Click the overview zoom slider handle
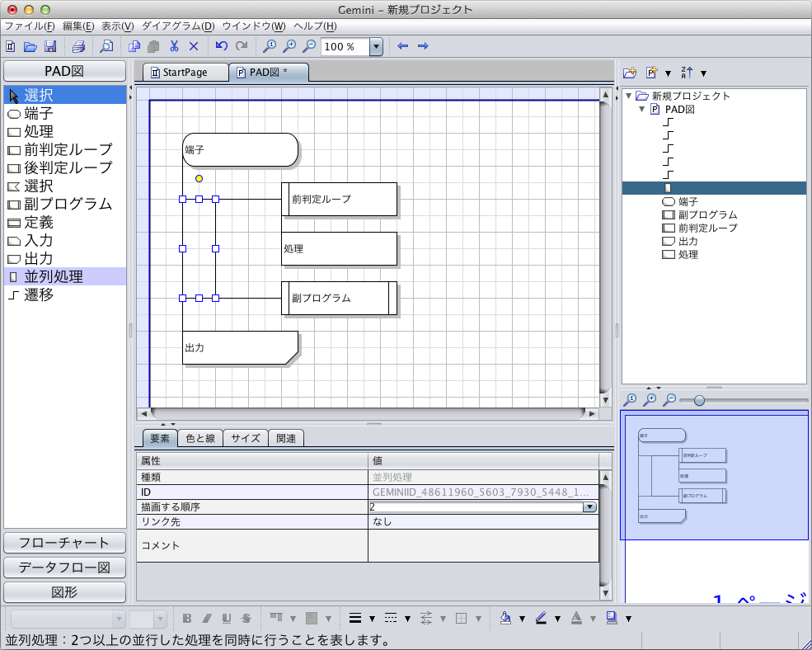 point(699,400)
